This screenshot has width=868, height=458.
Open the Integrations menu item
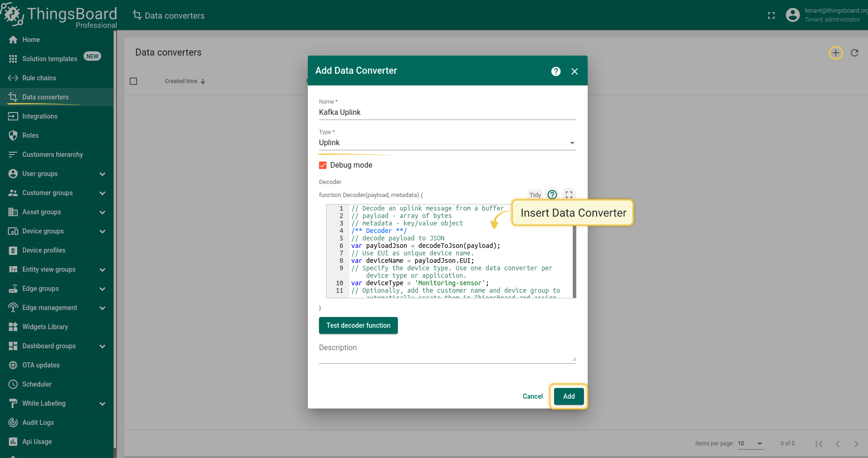coord(40,116)
